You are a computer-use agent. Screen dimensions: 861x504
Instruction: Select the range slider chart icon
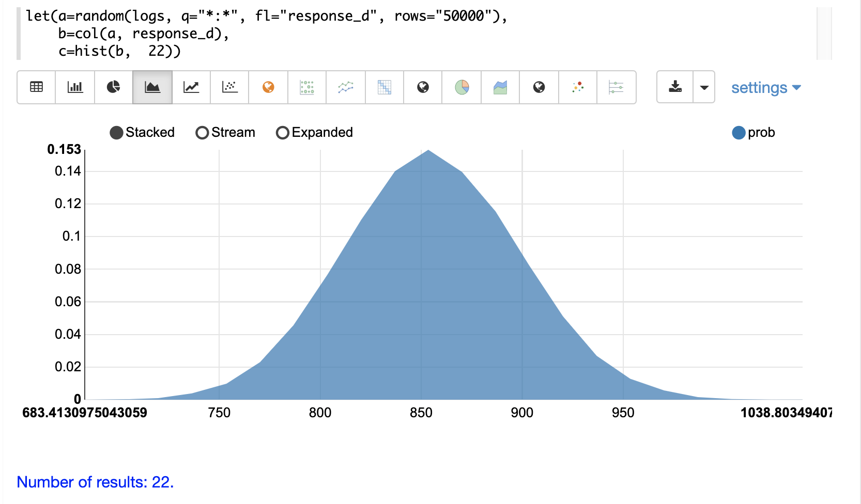point(616,87)
